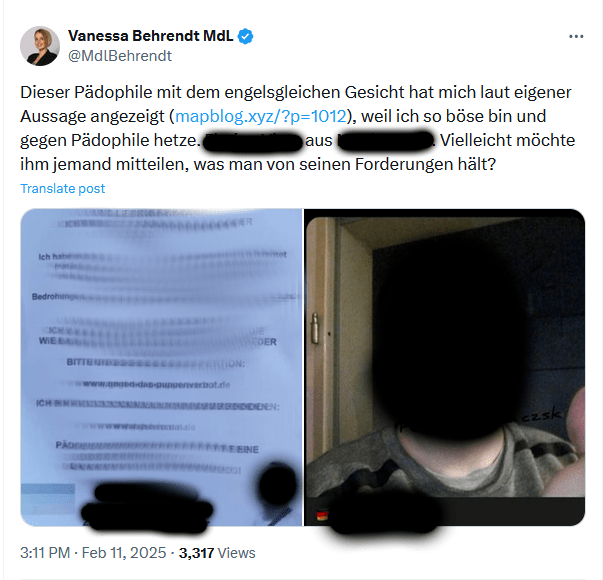
Task: Click the 3,317 view count number
Action: tap(196, 553)
